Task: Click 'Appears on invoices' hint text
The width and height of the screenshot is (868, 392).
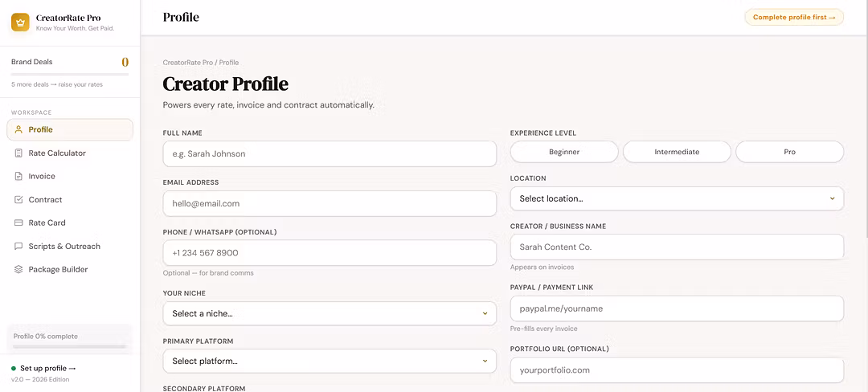Action: pyautogui.click(x=542, y=267)
